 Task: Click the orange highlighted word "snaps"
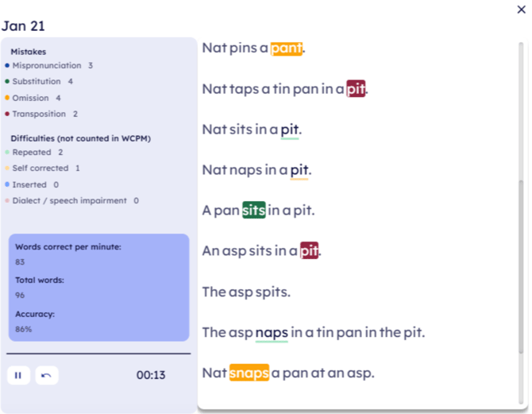[249, 373]
